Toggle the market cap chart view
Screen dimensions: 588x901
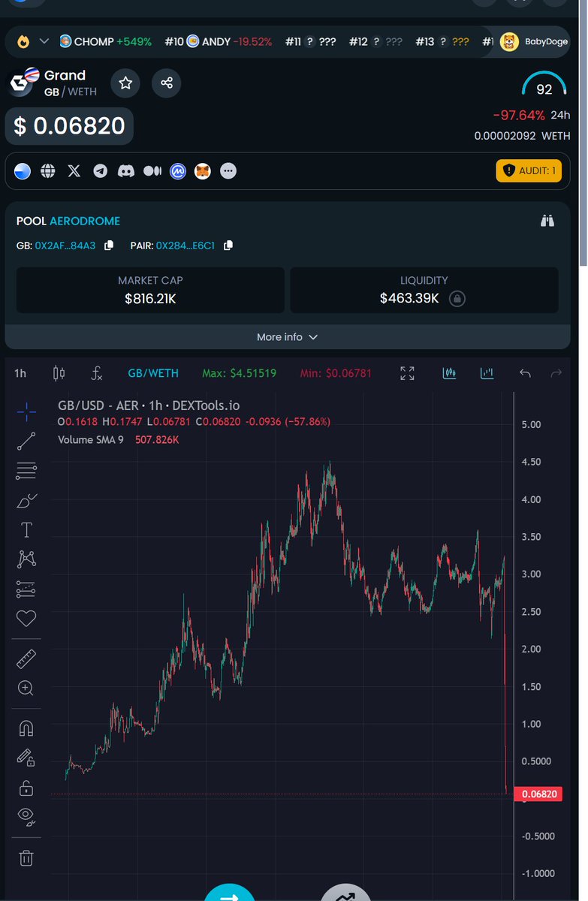(487, 372)
